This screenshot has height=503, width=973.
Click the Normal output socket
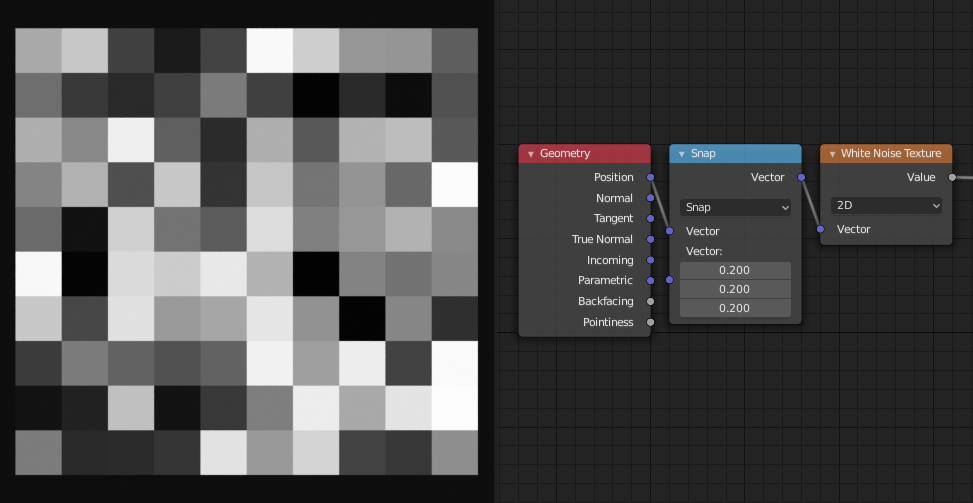(x=651, y=198)
